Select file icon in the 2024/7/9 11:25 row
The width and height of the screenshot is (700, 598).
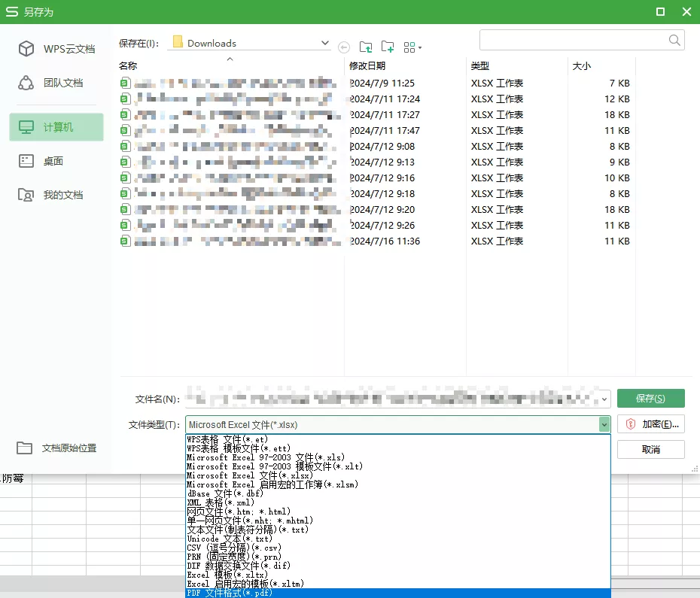[125, 83]
